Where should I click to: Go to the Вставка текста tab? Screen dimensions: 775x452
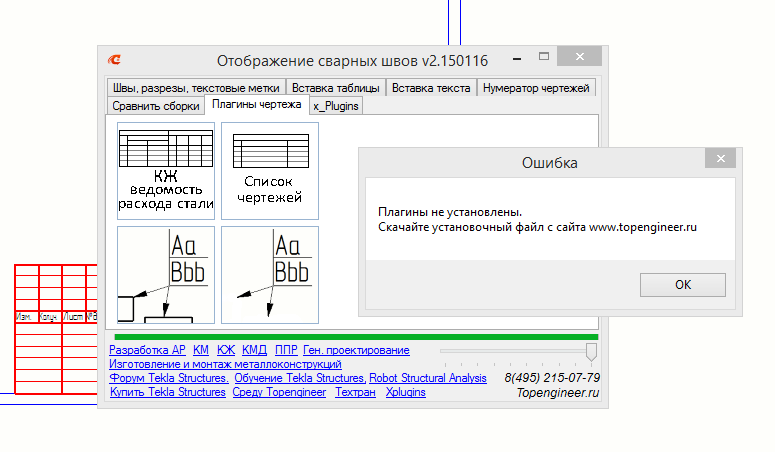point(431,88)
